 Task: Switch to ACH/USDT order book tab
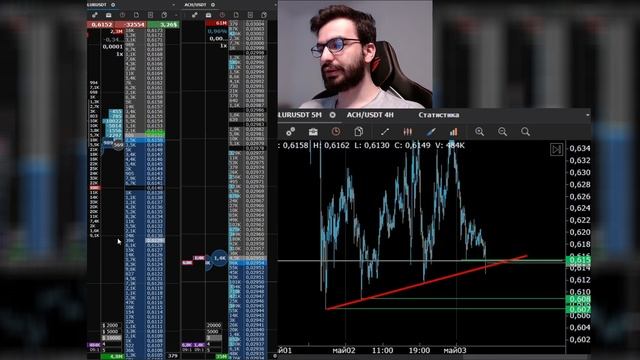(195, 4)
